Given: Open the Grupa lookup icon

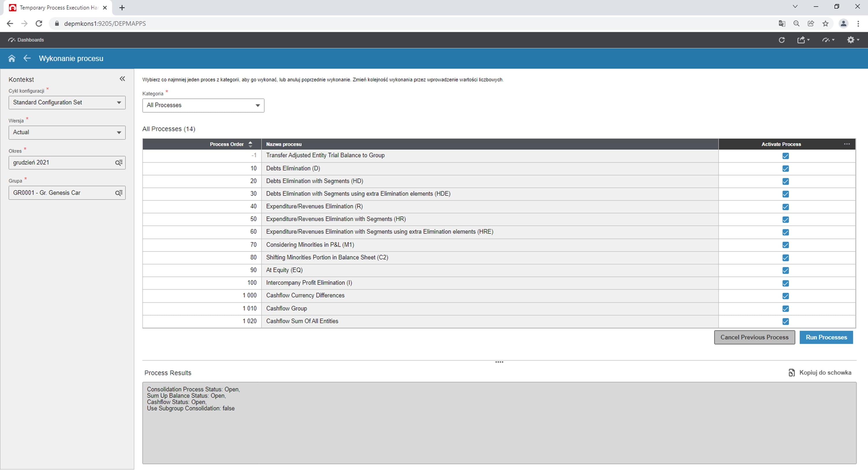Looking at the screenshot, I should (x=119, y=193).
